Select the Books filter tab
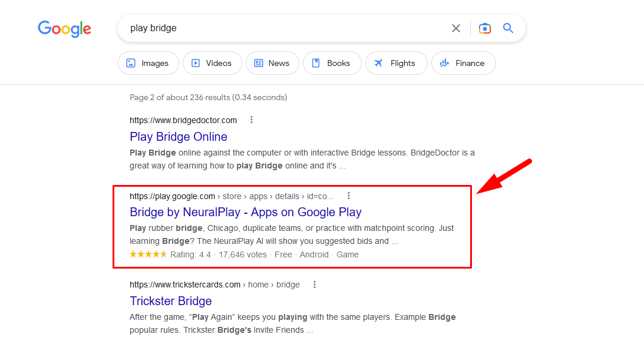 [332, 63]
